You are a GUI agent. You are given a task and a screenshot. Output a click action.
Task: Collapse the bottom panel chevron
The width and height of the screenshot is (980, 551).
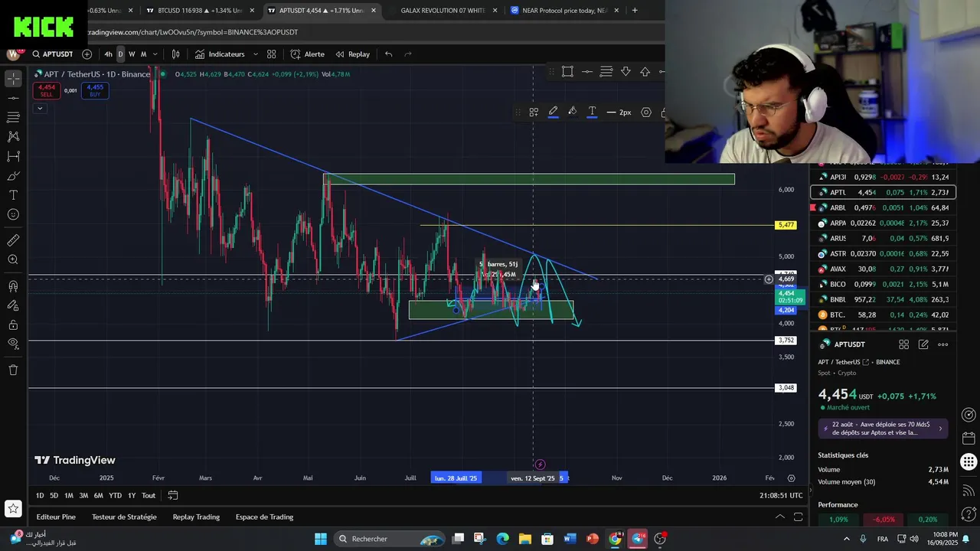(x=780, y=517)
